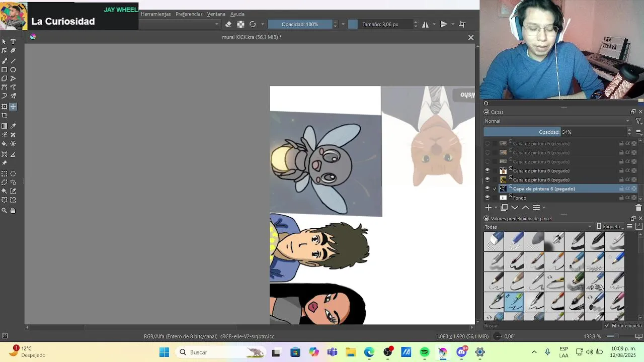Screen dimensions: 644x362
Task: Select the Move tool
Action: click(13, 107)
